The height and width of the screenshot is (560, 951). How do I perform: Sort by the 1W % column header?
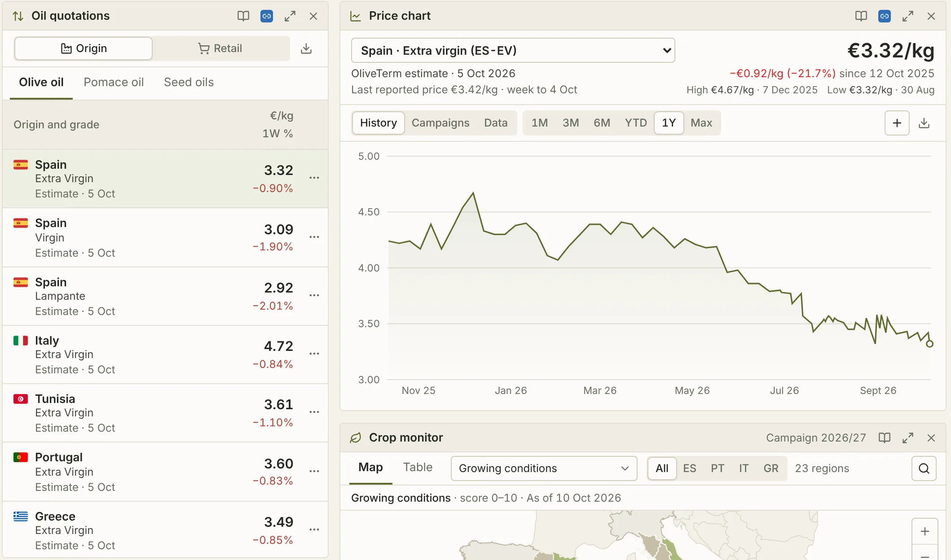pos(277,134)
